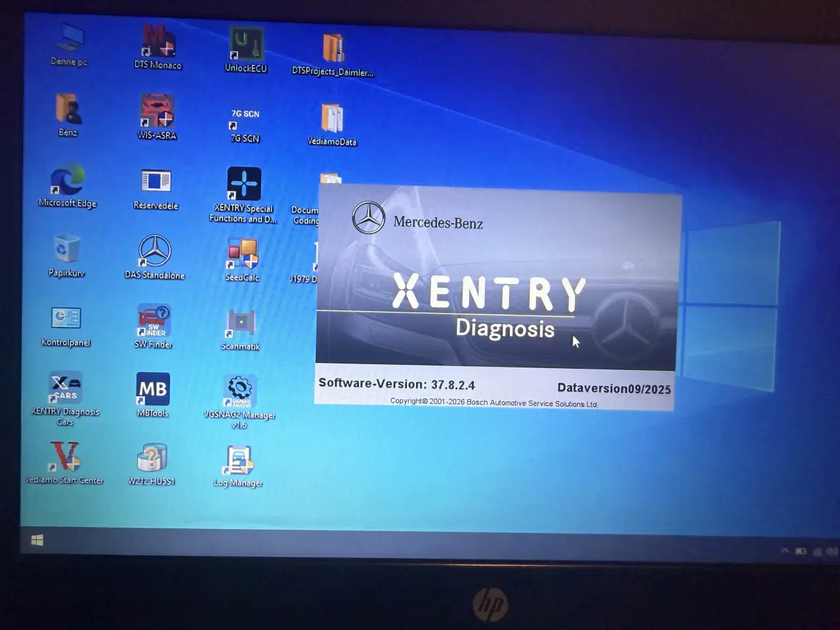Open SW Finder
This screenshot has height=630, width=840.
153,320
